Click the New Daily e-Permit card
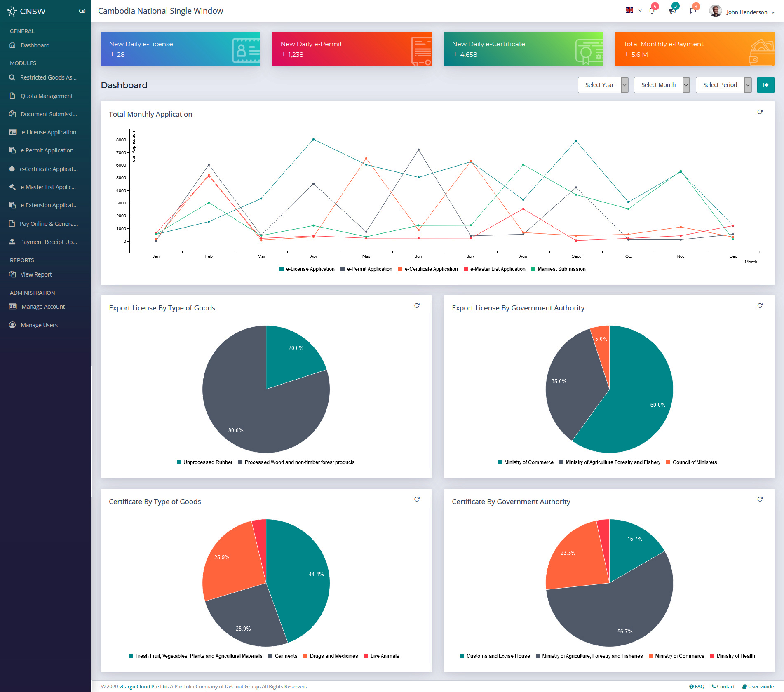 351,49
